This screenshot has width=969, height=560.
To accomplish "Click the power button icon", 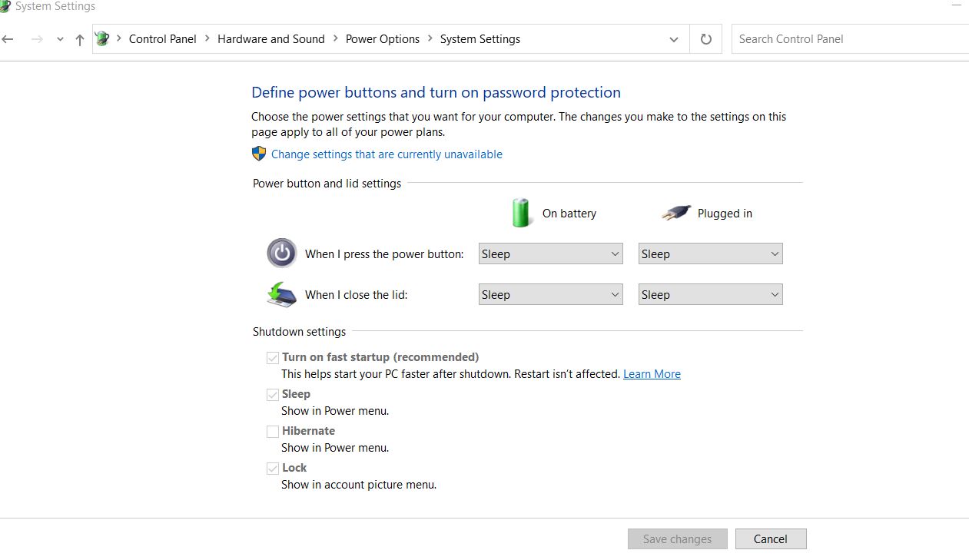I will (282, 253).
